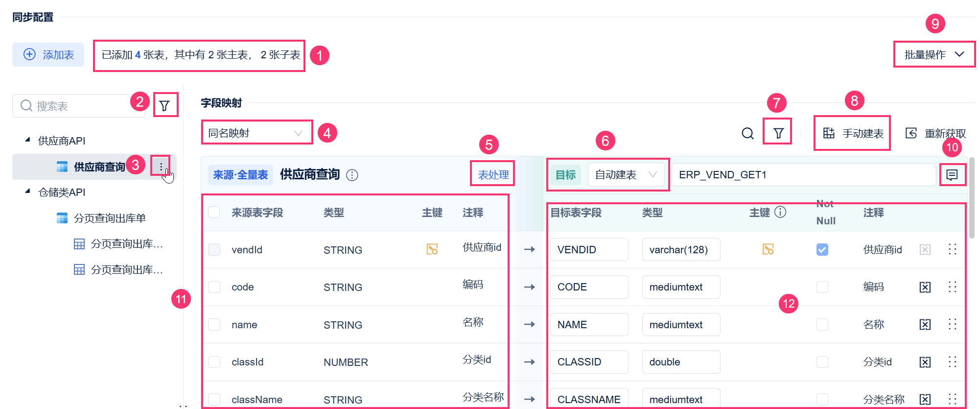Toggle Not Null checkbox for VENDID
This screenshot has width=980, height=409.
point(822,250)
